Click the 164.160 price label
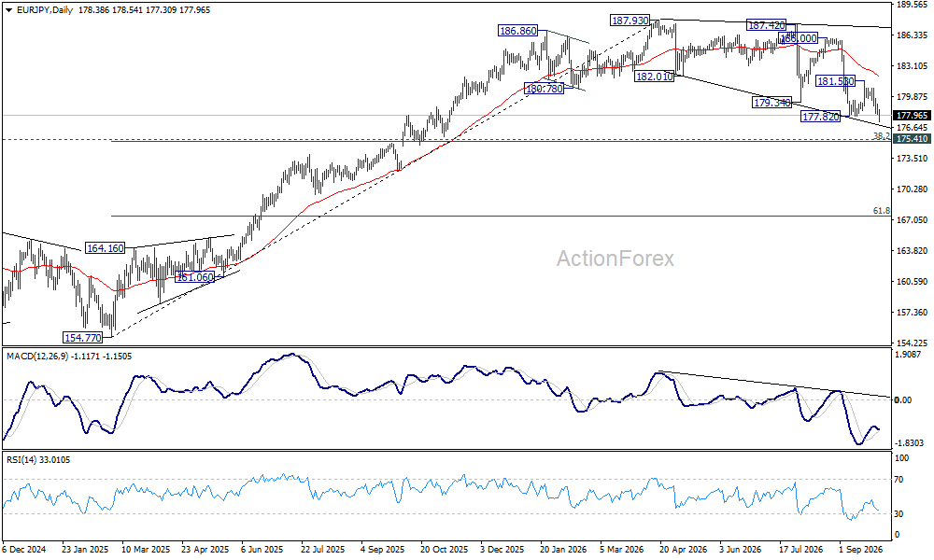The image size is (934, 560). point(105,248)
